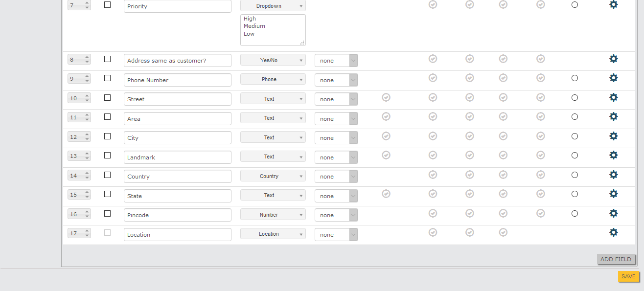Click the ADD FIELD button
The width and height of the screenshot is (644, 291).
point(616,259)
